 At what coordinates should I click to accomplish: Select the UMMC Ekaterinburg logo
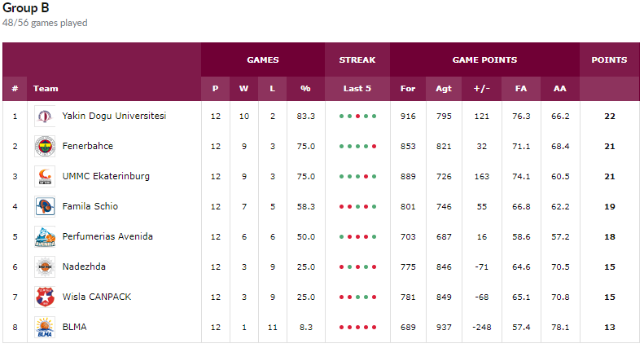(x=45, y=177)
